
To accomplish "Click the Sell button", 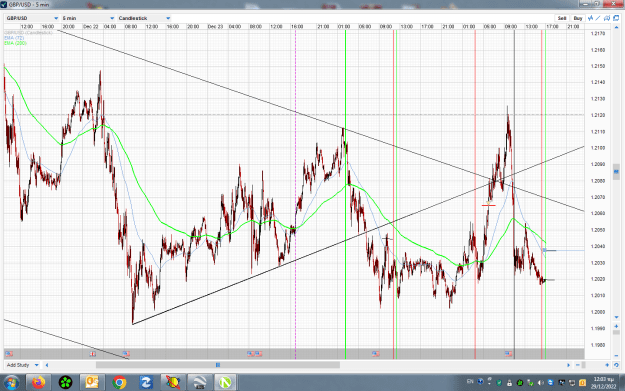I will tap(562, 18).
